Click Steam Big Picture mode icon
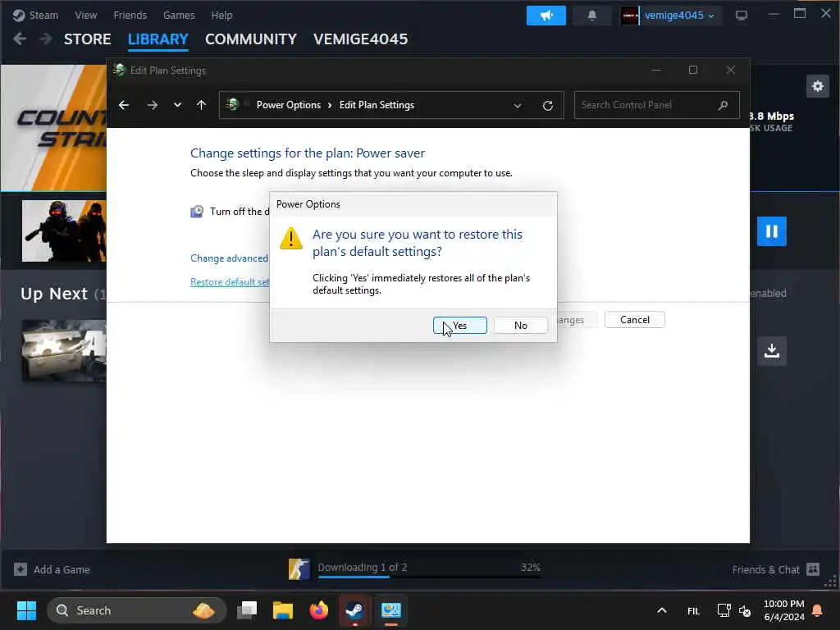This screenshot has height=630, width=840. (742, 15)
